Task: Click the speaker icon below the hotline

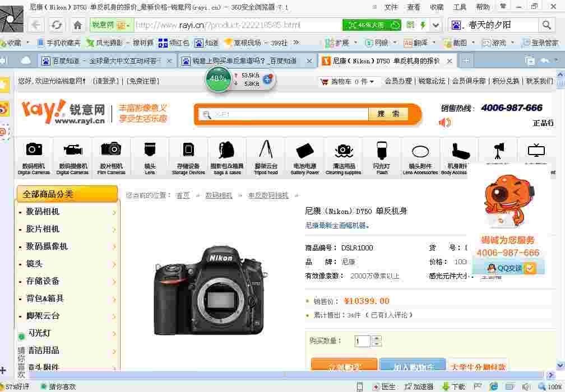Action: 444,122
